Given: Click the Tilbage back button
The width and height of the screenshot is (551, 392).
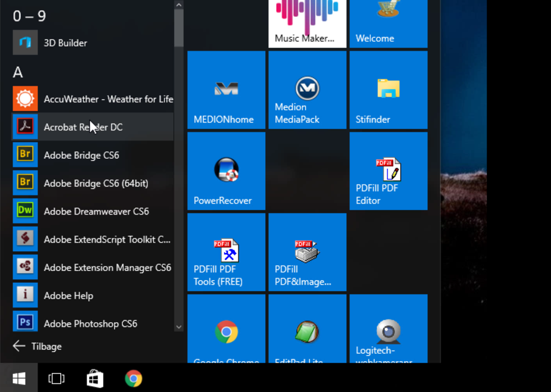Looking at the screenshot, I should pyautogui.click(x=37, y=346).
